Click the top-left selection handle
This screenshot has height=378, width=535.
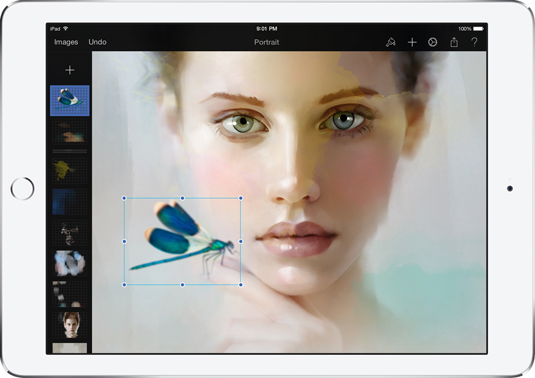[x=124, y=198]
